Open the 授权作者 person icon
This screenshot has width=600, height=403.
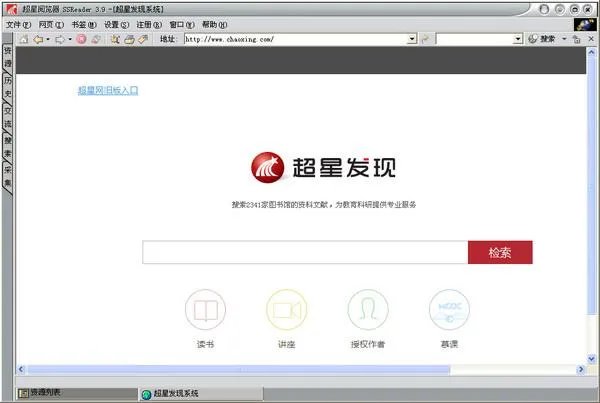point(368,310)
